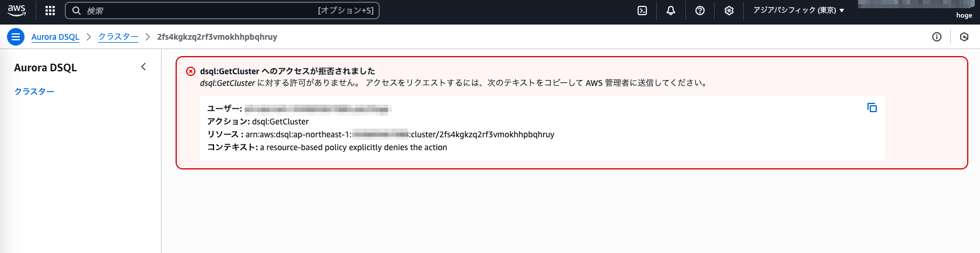Click the search magnifier icon

pos(76,11)
